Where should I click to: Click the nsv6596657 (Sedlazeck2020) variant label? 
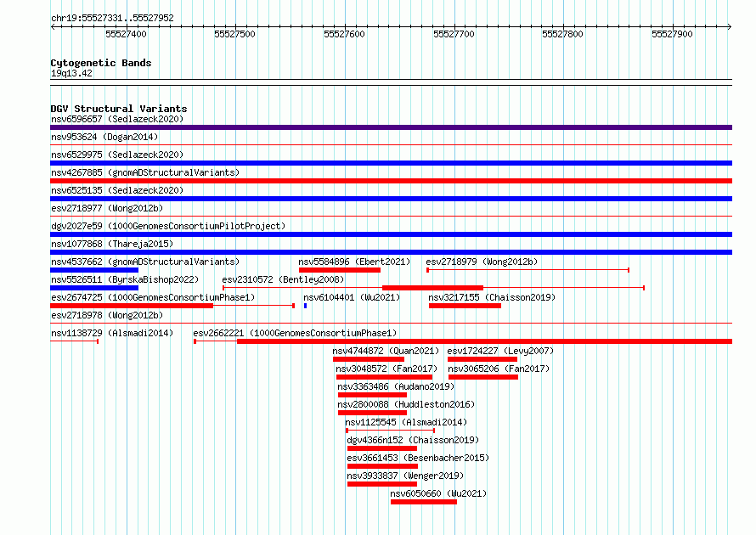coord(117,119)
